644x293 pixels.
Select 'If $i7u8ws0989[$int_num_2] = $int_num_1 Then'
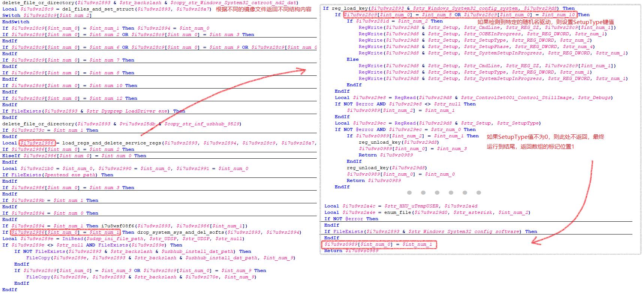pos(413,136)
